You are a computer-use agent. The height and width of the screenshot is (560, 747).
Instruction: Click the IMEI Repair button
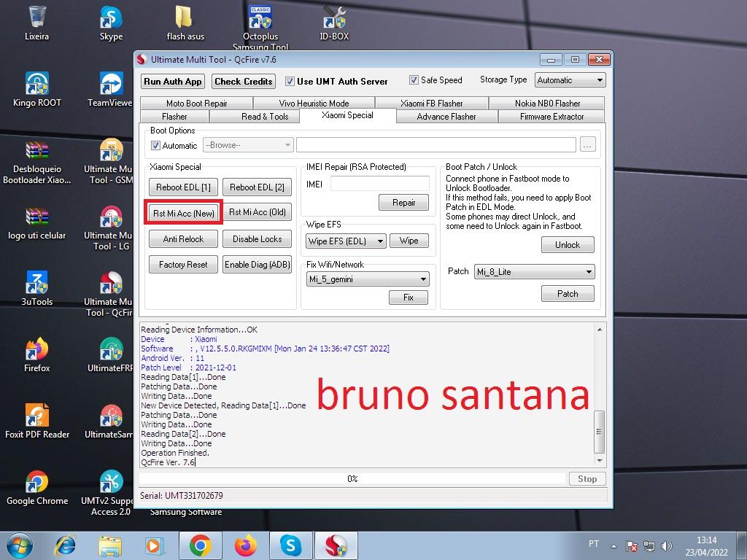click(403, 203)
